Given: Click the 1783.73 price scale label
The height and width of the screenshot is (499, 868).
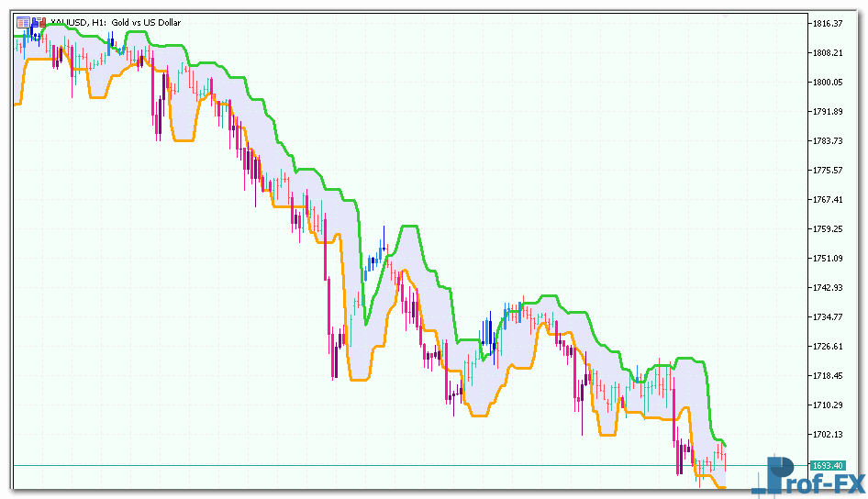Looking at the screenshot, I should (x=827, y=141).
